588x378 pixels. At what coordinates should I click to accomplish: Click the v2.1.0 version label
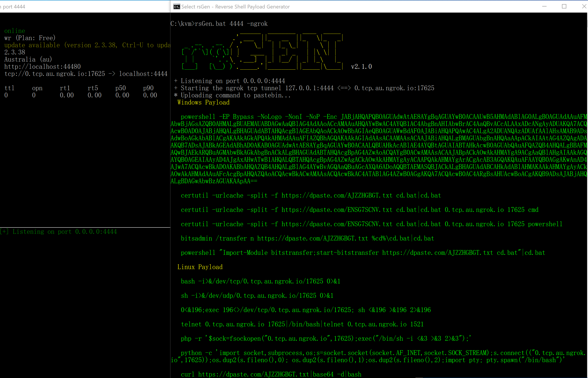(361, 67)
